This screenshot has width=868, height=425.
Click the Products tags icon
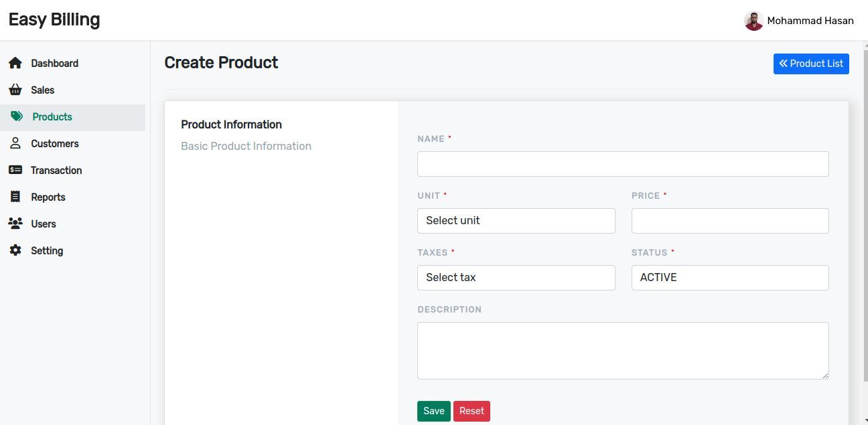pos(17,116)
